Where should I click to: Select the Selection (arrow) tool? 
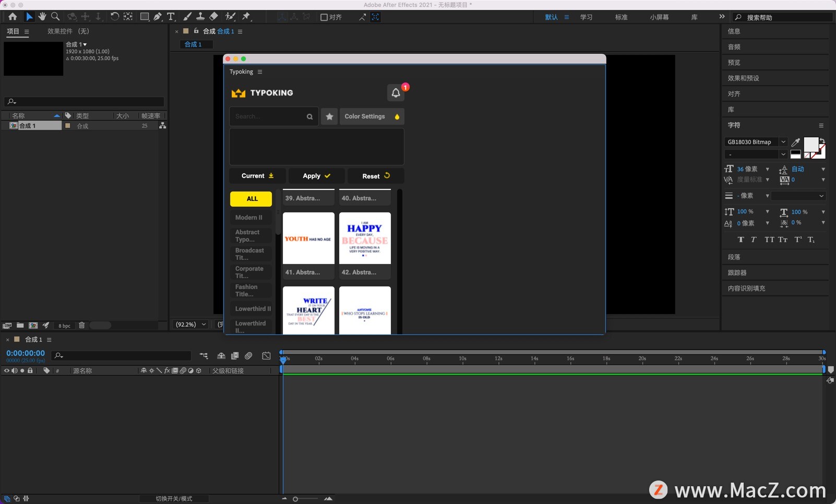(29, 17)
